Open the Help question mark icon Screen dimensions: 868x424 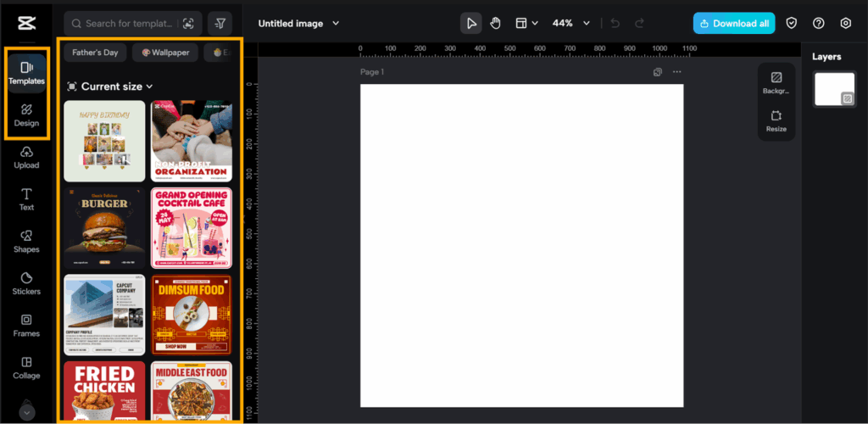818,24
